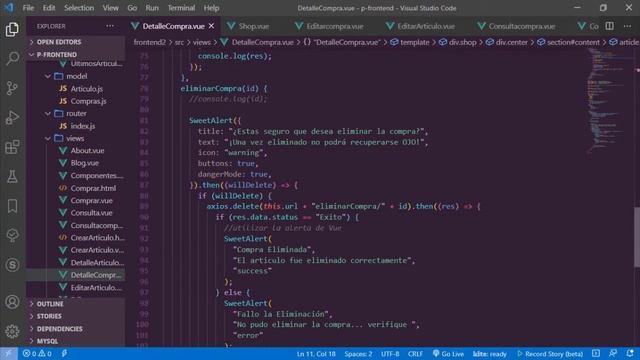Change line ending via CRLF
Screen dimensions: 640x360
coord(415,353)
